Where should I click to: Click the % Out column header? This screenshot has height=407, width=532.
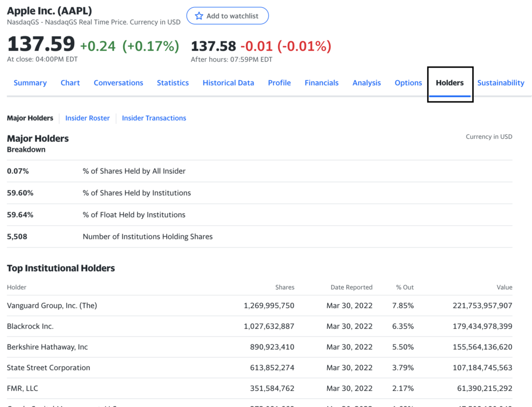coord(405,287)
